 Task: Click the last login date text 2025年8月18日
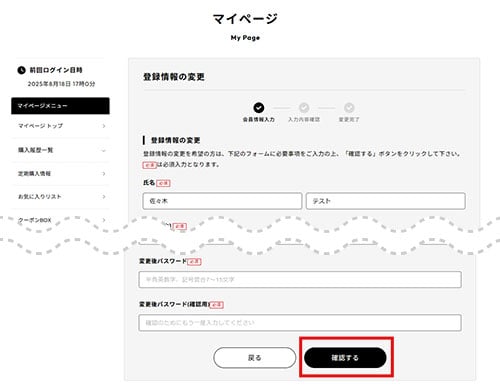point(50,84)
